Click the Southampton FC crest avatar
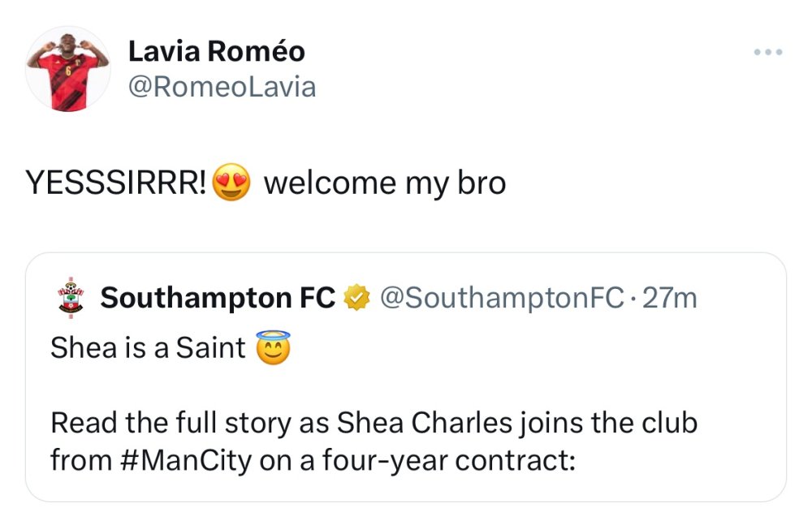Viewport: 812px width, 525px height. tap(68, 299)
